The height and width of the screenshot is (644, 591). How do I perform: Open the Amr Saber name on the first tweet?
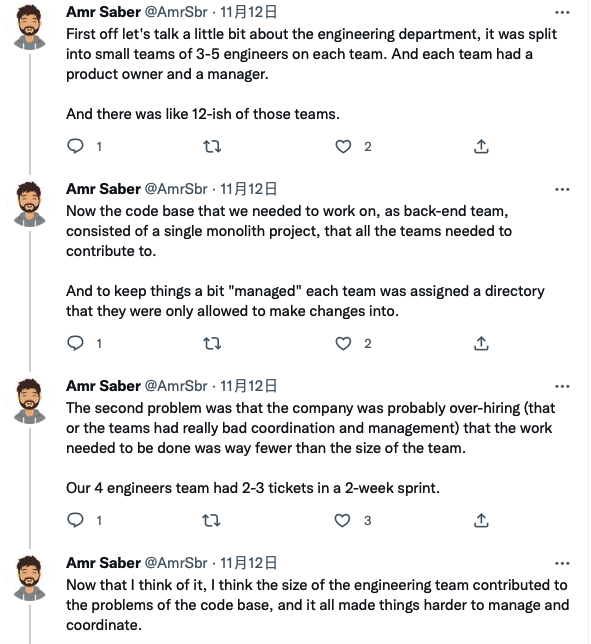tap(103, 12)
